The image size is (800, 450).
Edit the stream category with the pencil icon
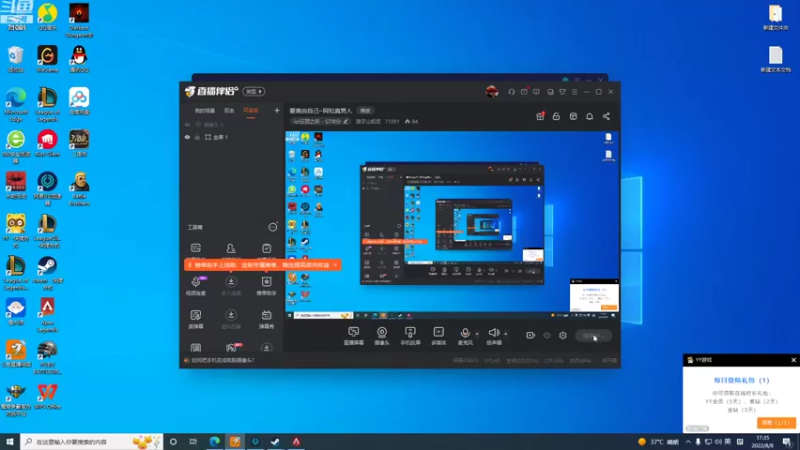pos(346,121)
